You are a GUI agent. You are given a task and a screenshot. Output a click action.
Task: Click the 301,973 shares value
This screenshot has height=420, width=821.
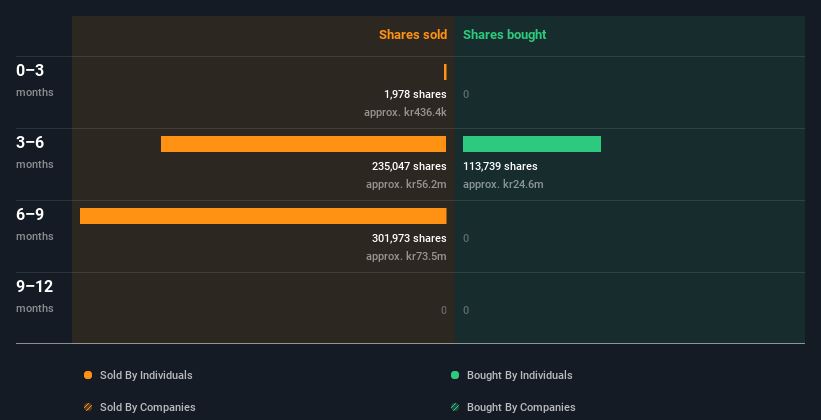pos(409,238)
